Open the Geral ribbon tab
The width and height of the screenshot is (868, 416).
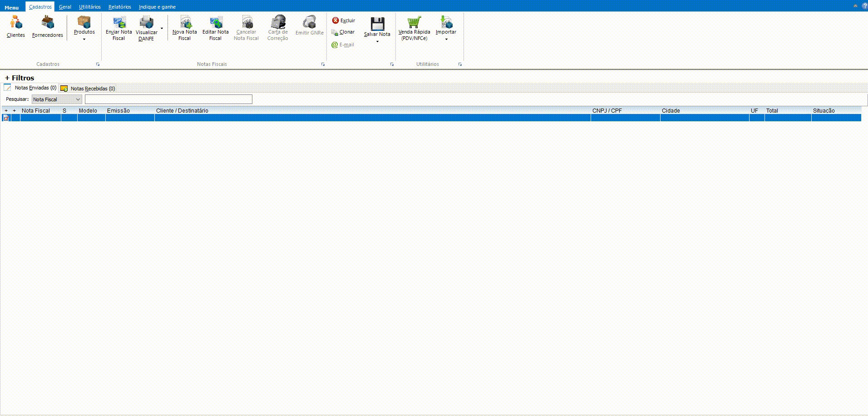[65, 7]
